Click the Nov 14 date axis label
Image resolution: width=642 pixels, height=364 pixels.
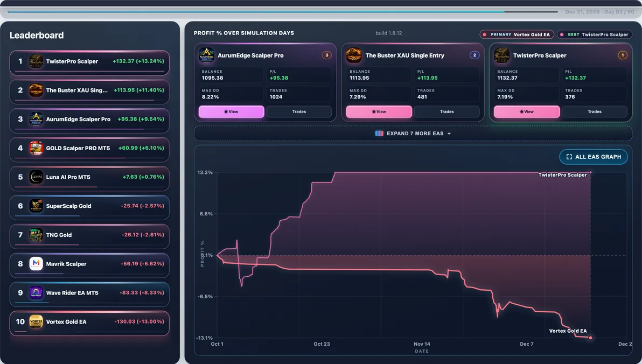[x=422, y=344]
